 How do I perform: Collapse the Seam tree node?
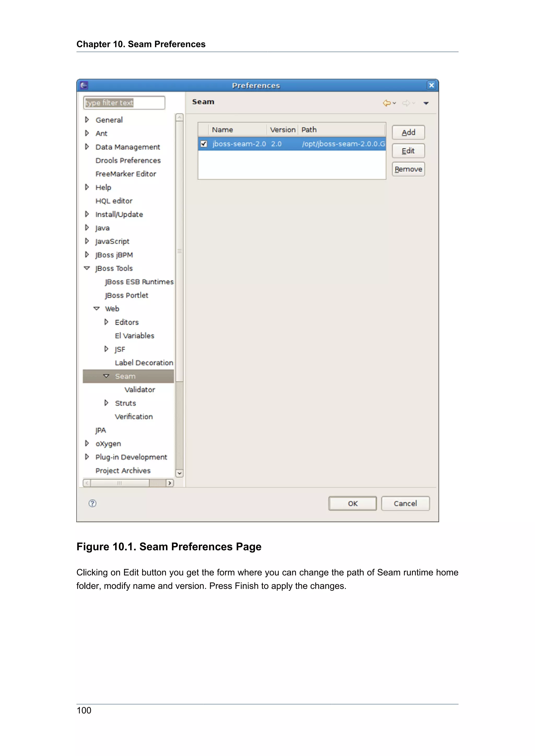(106, 376)
